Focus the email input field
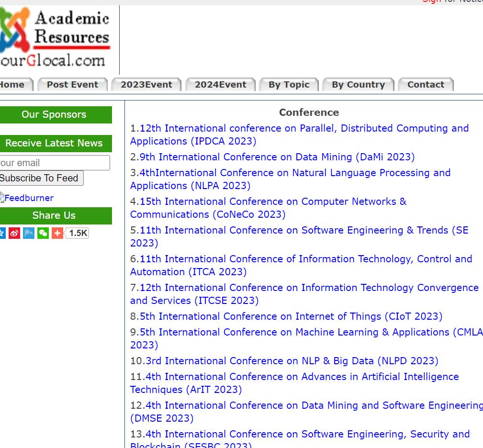Viewport: 483px width, 448px height. pyautogui.click(x=54, y=163)
